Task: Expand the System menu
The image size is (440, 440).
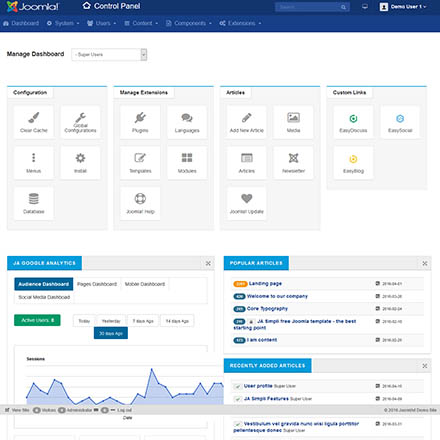Action: coord(63,23)
